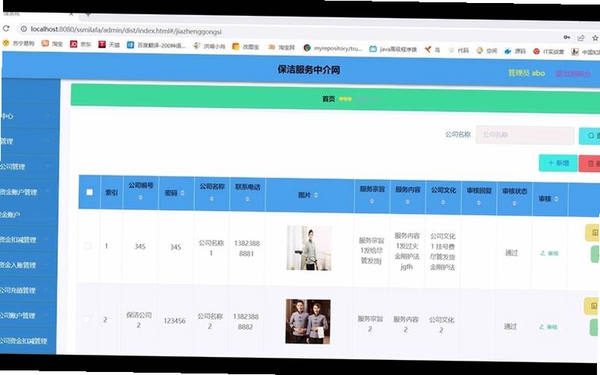Screen dimensions: 600x375
Task: Click the password key icon in address bar
Action: 567,37
